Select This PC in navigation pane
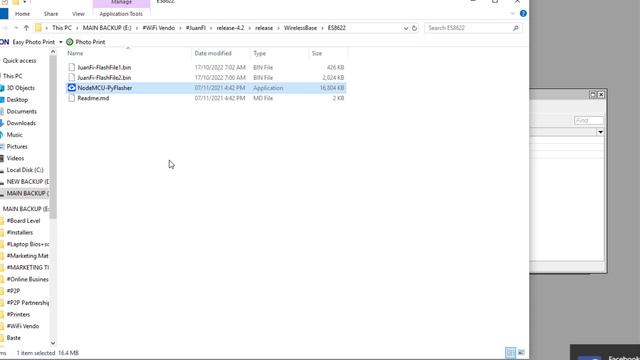The height and width of the screenshot is (360, 640). point(12,76)
